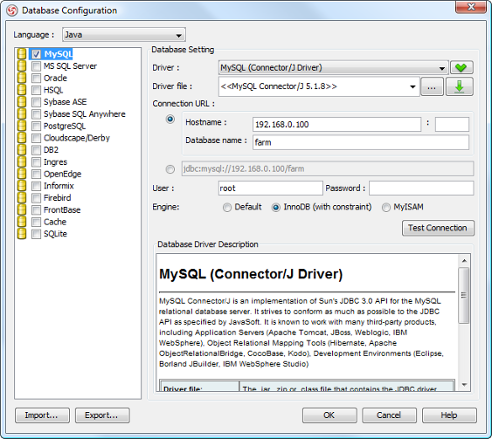Click the green download driver file arrow
Screen dimensions: 492x439
[460, 87]
